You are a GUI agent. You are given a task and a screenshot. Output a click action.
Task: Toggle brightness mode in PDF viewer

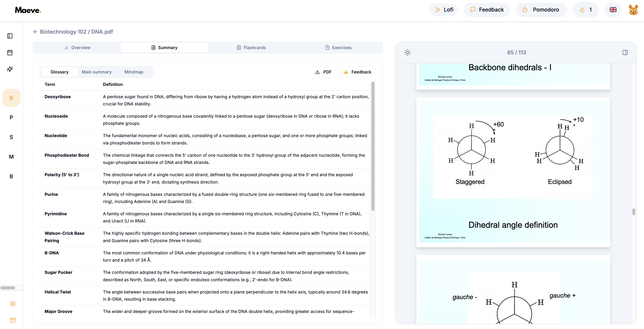click(x=407, y=53)
